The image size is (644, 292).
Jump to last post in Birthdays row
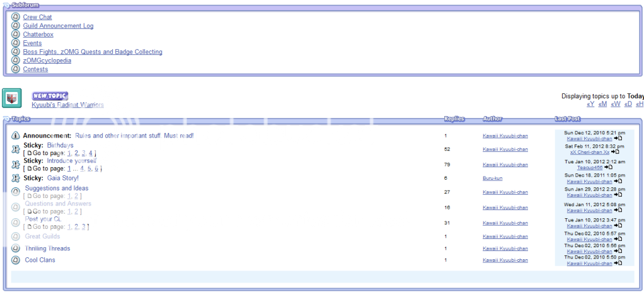pos(618,152)
